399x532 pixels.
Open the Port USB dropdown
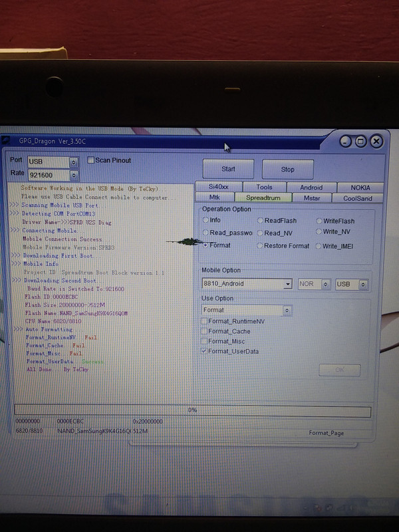(74, 162)
